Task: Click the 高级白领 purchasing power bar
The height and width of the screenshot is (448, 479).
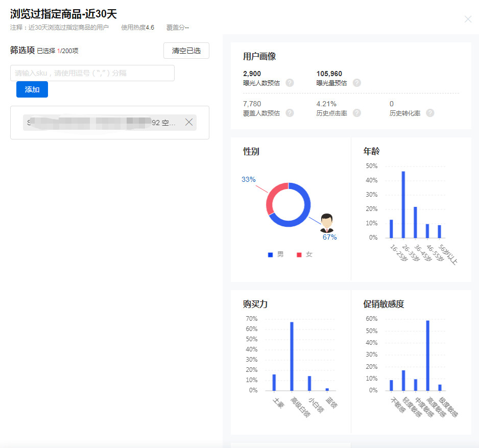Action: click(292, 356)
